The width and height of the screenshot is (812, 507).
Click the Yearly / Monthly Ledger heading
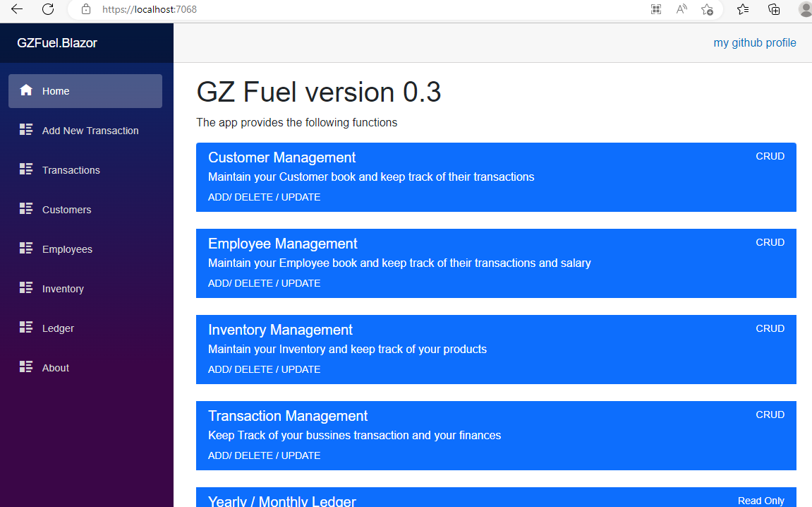click(282, 501)
